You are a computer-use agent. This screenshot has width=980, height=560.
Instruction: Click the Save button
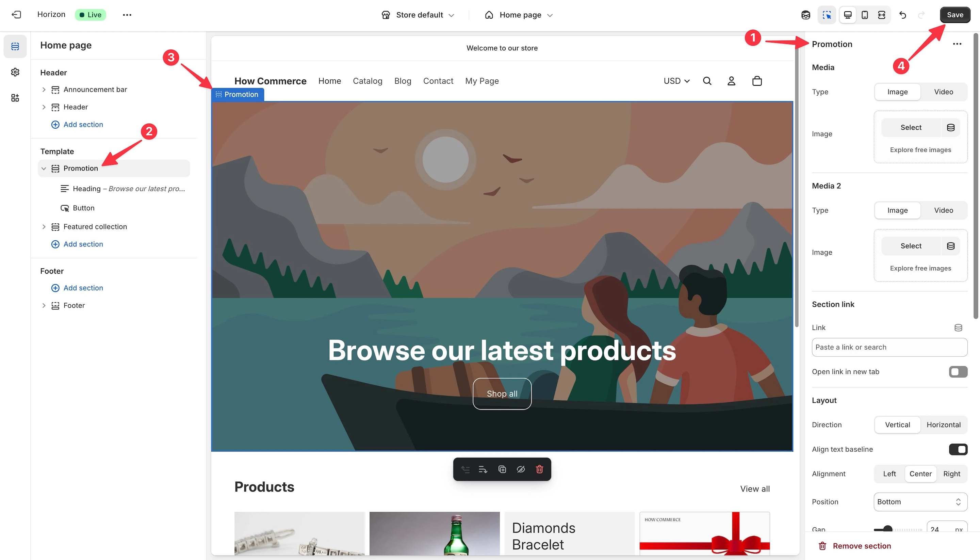954,15
